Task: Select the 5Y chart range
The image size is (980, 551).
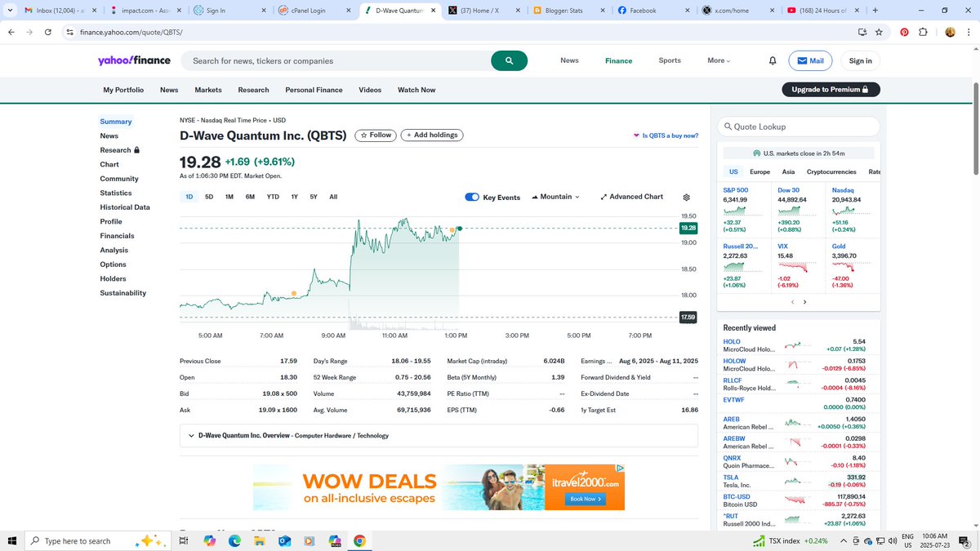Action: coord(314,197)
